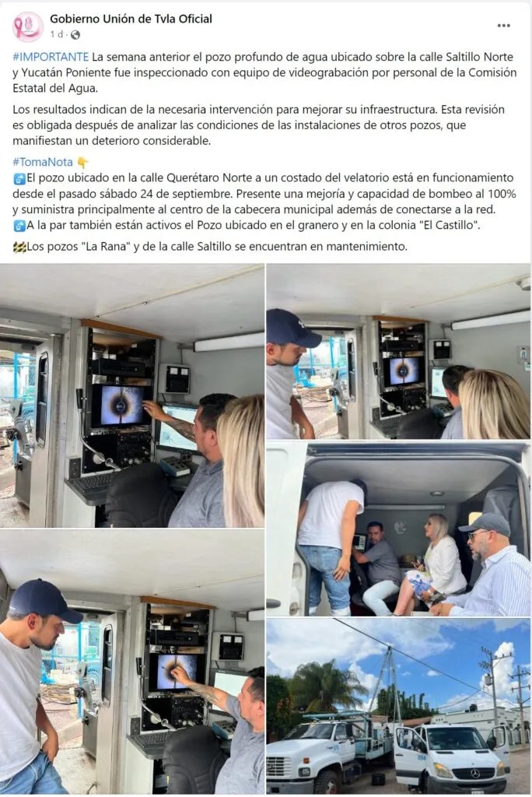
Task: Open photo of people seated inside van
Action: 398,528
